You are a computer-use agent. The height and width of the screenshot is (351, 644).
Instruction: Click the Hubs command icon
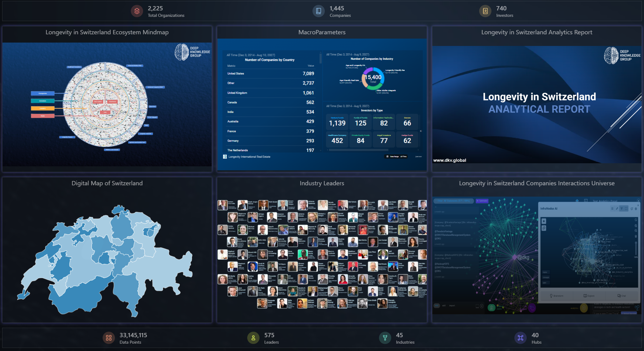click(x=520, y=338)
